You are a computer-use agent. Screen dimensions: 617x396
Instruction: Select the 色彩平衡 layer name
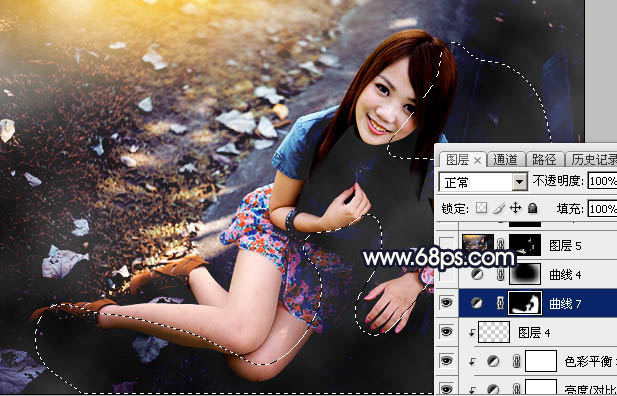coord(591,361)
